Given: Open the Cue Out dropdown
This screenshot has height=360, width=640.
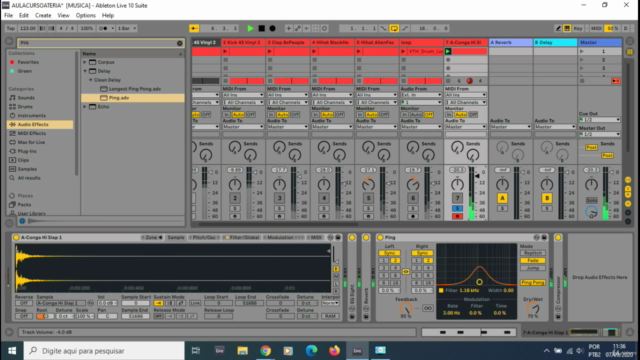Looking at the screenshot, I should click(x=600, y=120).
